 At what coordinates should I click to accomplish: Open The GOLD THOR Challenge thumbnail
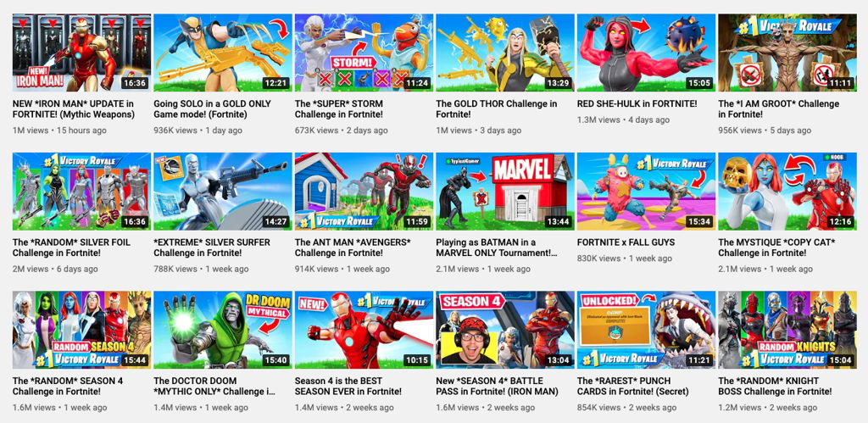505,53
